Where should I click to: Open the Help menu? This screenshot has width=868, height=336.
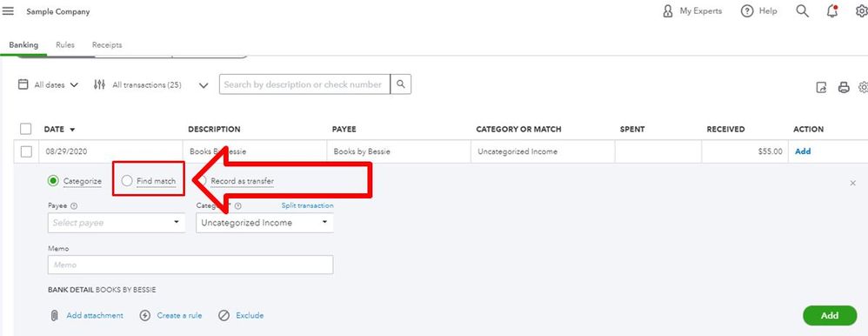point(759,11)
